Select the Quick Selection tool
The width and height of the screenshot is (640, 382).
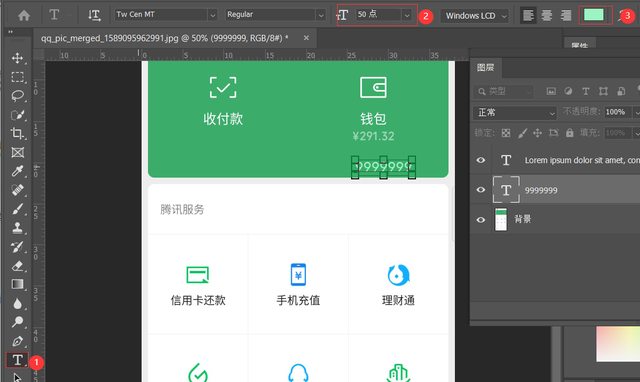coord(17,115)
